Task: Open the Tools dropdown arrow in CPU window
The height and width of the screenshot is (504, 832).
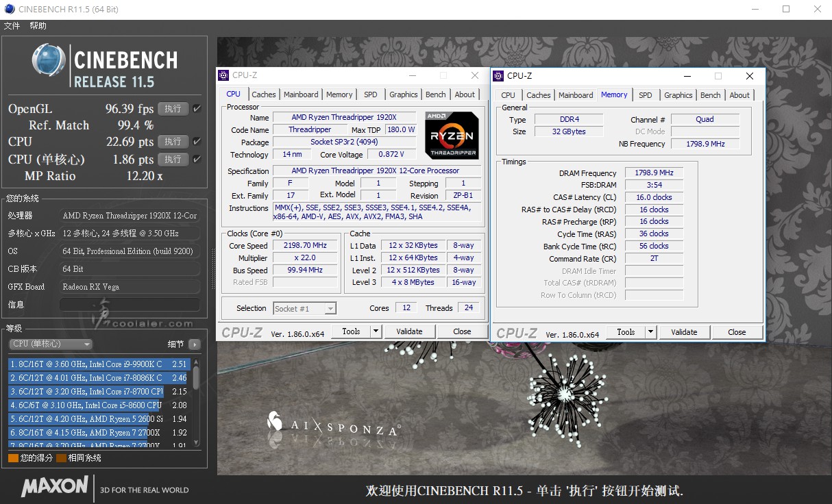Action: (376, 331)
